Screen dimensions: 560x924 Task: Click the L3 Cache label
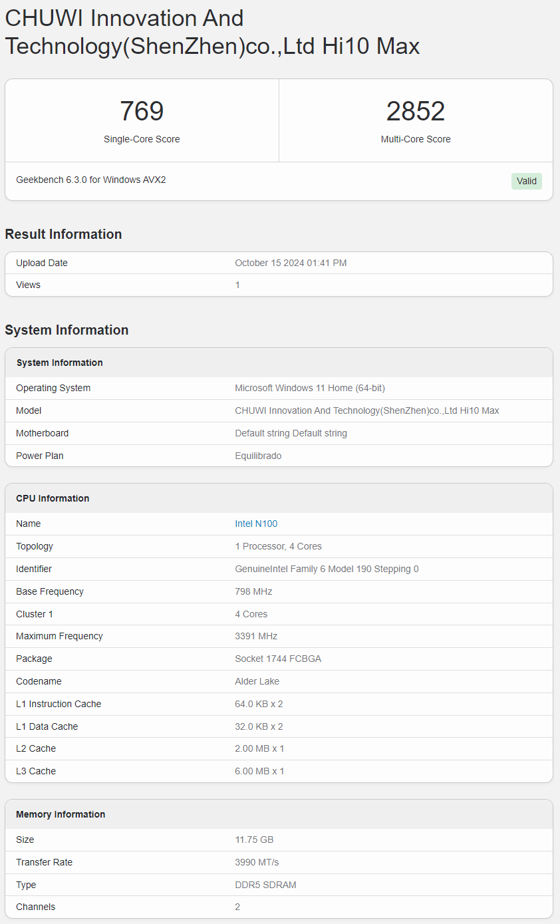tap(36, 771)
